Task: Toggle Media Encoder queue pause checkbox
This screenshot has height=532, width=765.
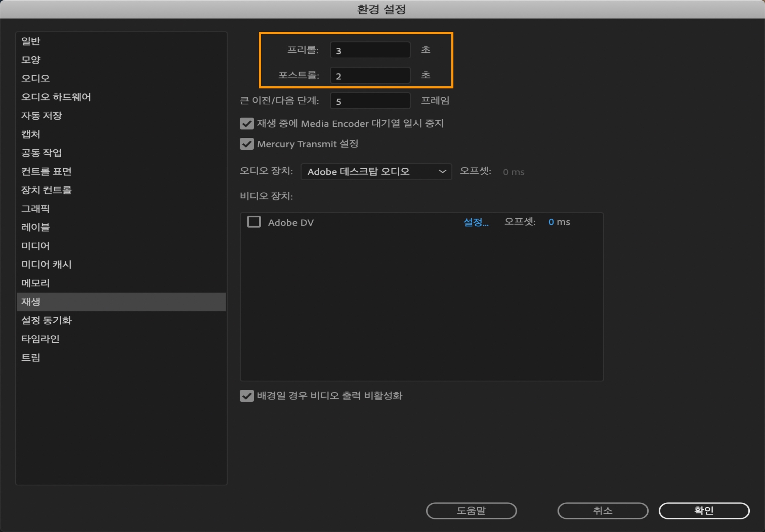Action: (x=247, y=124)
